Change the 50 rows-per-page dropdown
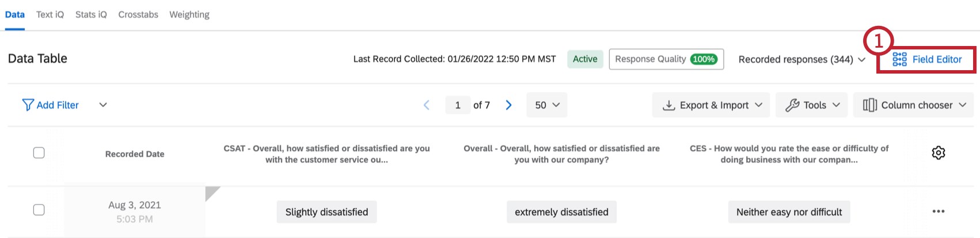The height and width of the screenshot is (238, 980). [547, 105]
